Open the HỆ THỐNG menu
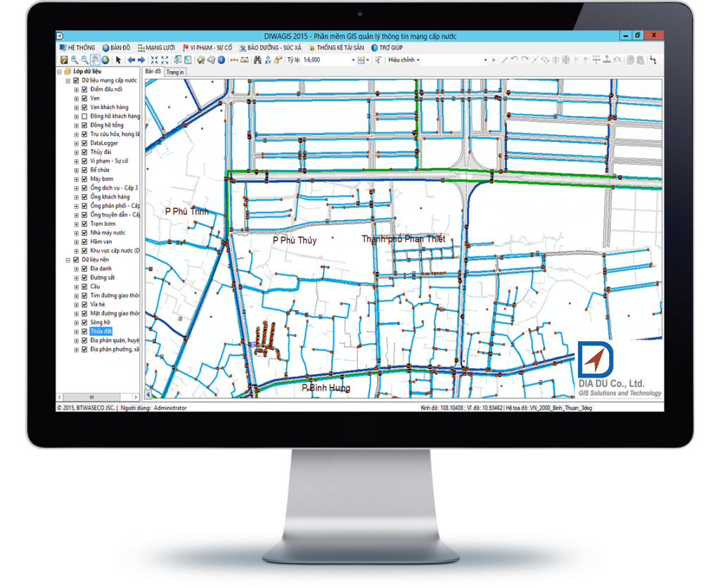The height and width of the screenshot is (588, 720). pyautogui.click(x=77, y=48)
